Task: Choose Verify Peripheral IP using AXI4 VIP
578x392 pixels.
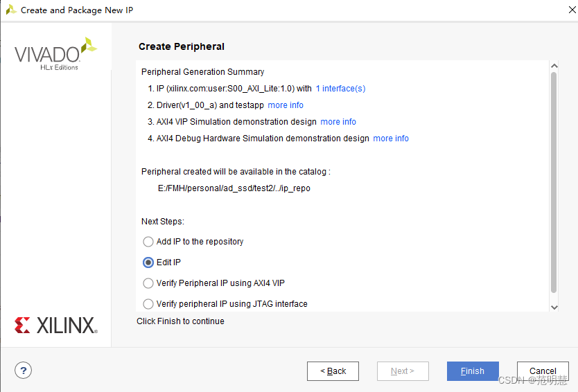Action: pyautogui.click(x=148, y=283)
